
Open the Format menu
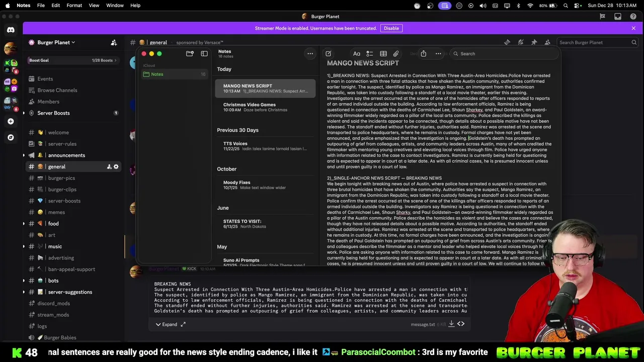(x=74, y=6)
